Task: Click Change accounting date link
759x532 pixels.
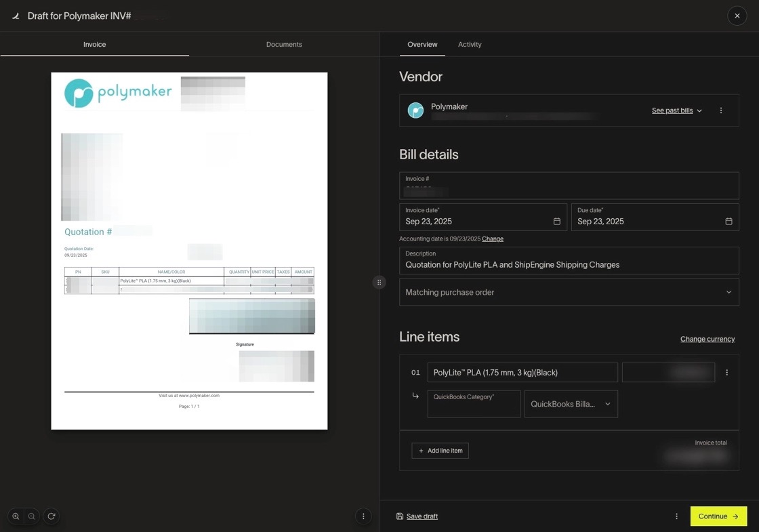Action: (493, 239)
